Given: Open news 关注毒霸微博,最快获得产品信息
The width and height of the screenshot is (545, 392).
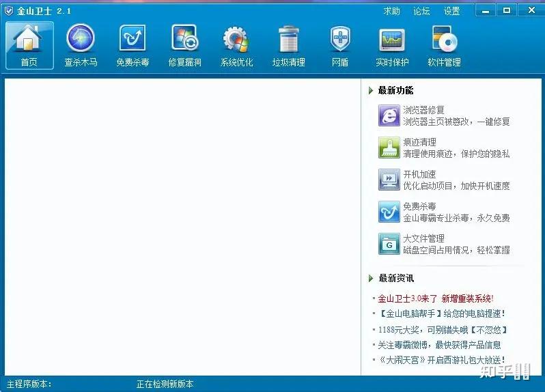Looking at the screenshot, I should [x=440, y=345].
